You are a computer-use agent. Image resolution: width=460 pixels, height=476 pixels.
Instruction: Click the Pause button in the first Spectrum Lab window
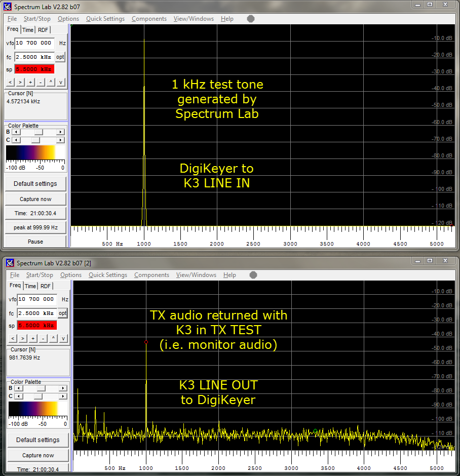click(35, 242)
